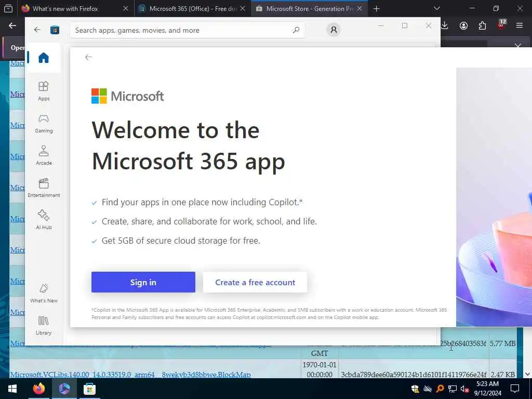Open What's New in the Store sidebar

pyautogui.click(x=44, y=293)
